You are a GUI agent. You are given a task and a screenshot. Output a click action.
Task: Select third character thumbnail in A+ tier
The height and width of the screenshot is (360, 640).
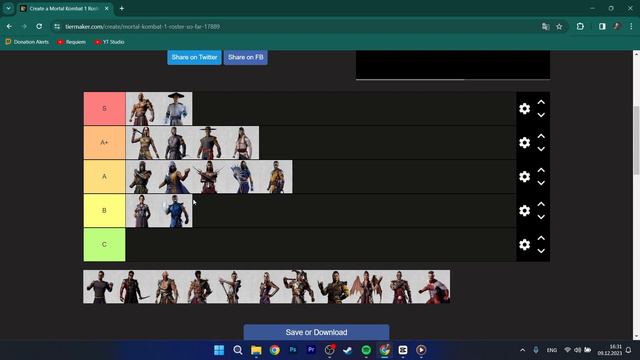209,142
